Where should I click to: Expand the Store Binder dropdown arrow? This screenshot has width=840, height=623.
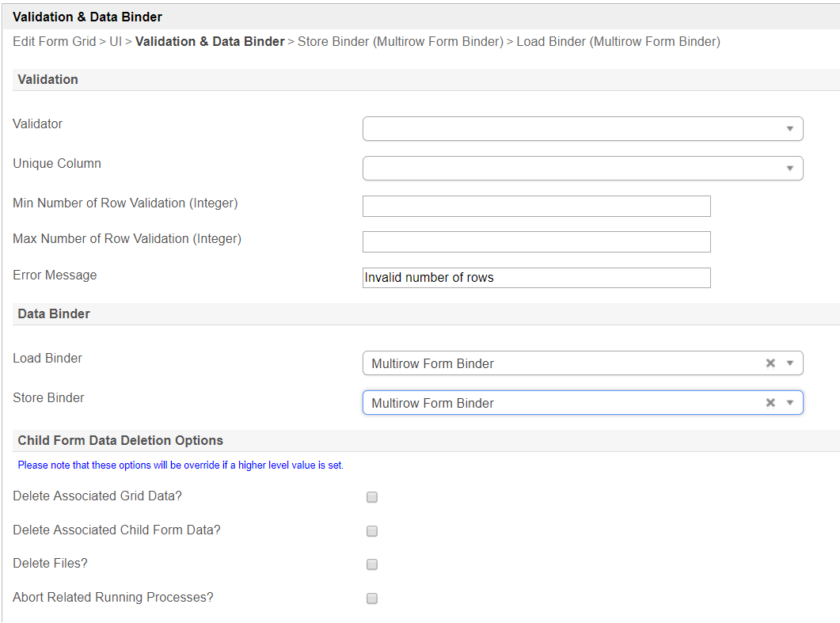coord(789,403)
